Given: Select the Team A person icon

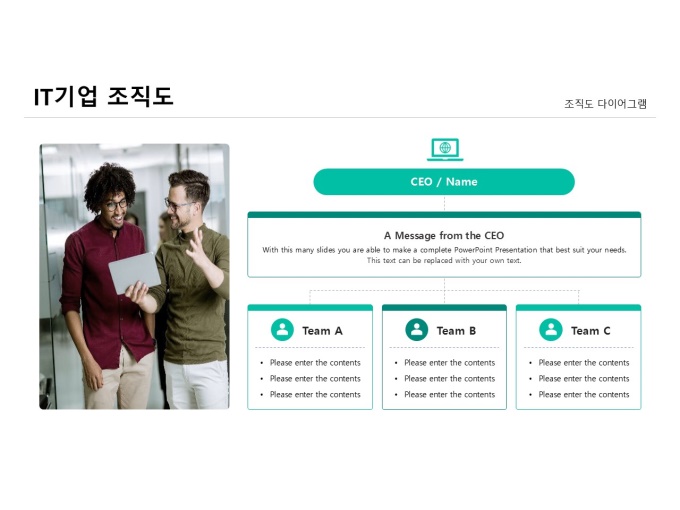Looking at the screenshot, I should (x=282, y=330).
